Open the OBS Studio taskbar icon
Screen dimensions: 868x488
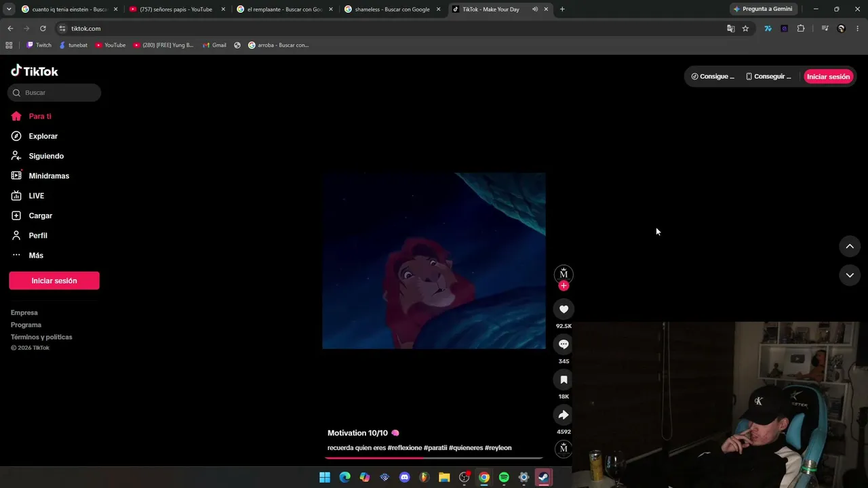pos(465,477)
